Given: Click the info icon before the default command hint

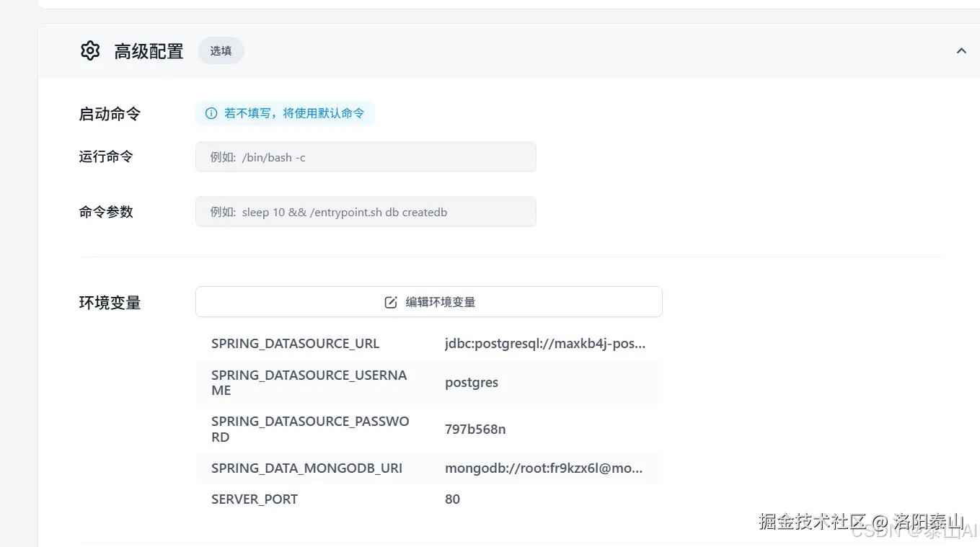Looking at the screenshot, I should [210, 113].
